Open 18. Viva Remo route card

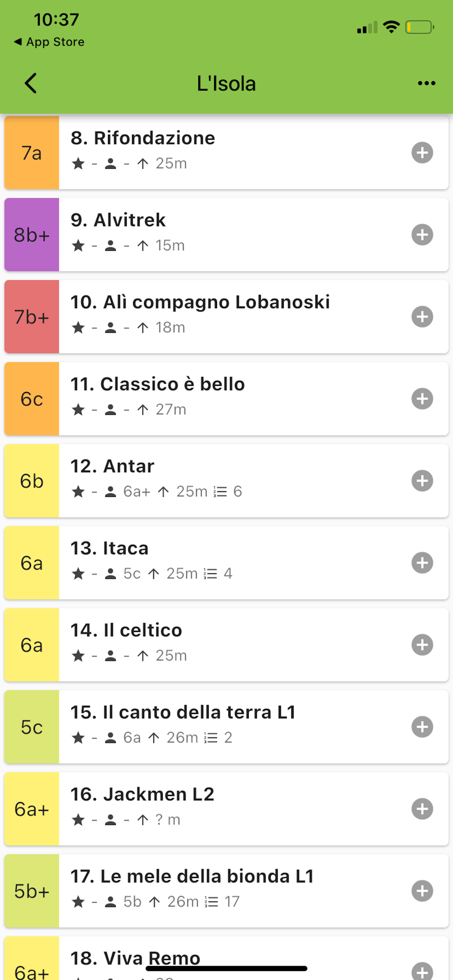pyautogui.click(x=226, y=958)
